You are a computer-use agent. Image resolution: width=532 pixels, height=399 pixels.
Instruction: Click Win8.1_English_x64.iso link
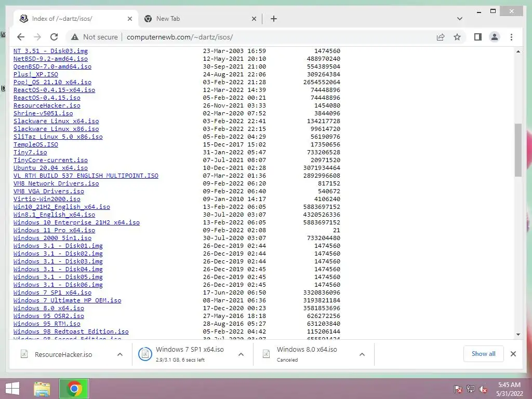coord(54,215)
